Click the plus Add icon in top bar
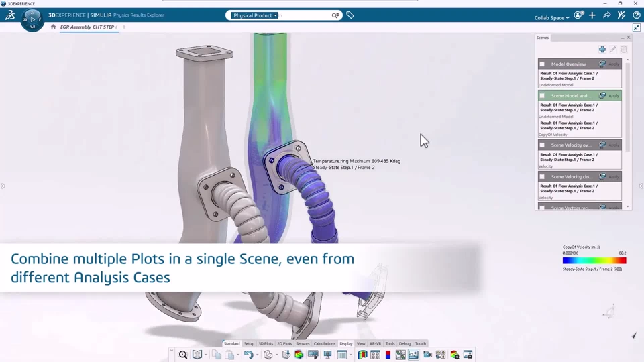This screenshot has width=644, height=362. 592,15
